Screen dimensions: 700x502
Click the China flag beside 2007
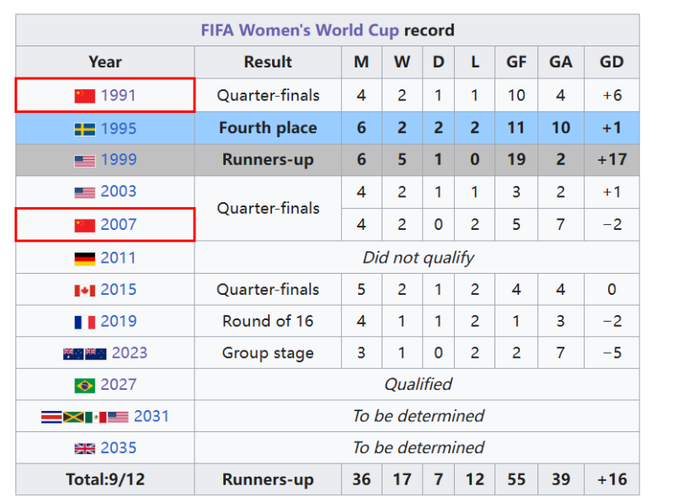85,225
